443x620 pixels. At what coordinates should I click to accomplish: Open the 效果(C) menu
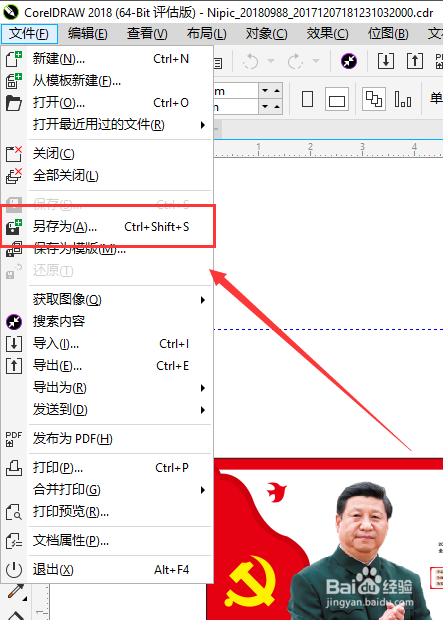click(327, 34)
